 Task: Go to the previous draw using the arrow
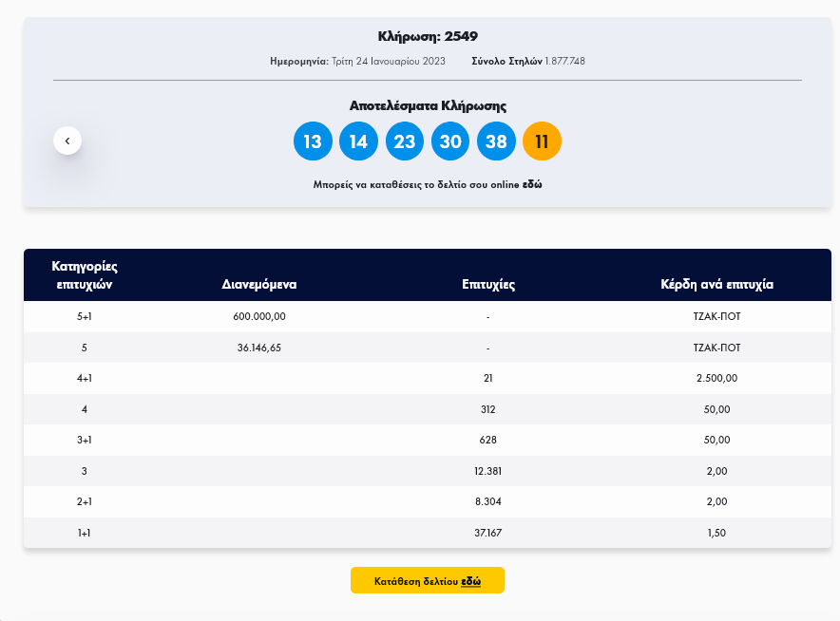(x=67, y=141)
